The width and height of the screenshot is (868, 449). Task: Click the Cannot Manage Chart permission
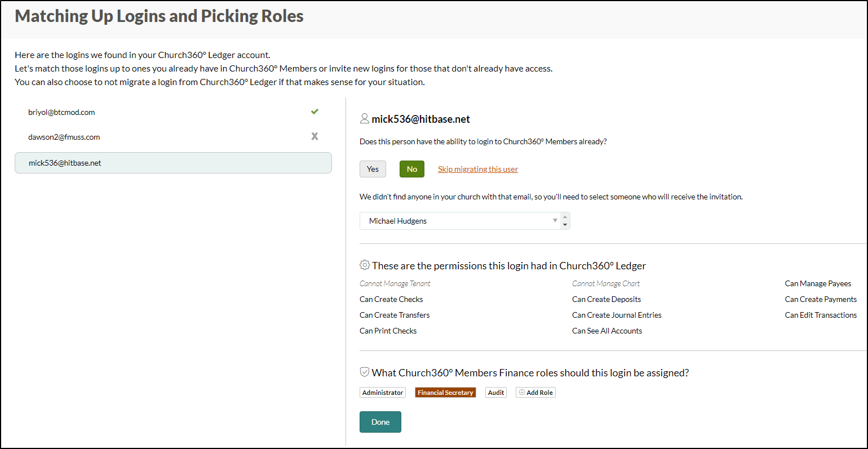[x=606, y=283]
